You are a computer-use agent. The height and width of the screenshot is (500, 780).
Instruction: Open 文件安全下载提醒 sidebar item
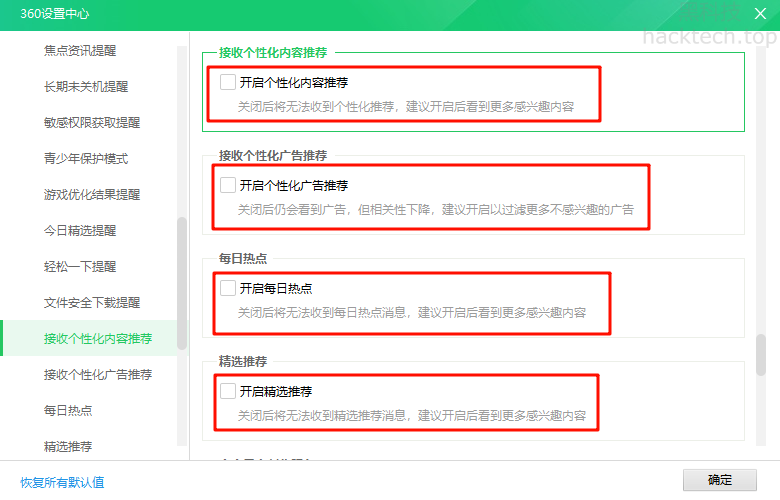(92, 302)
